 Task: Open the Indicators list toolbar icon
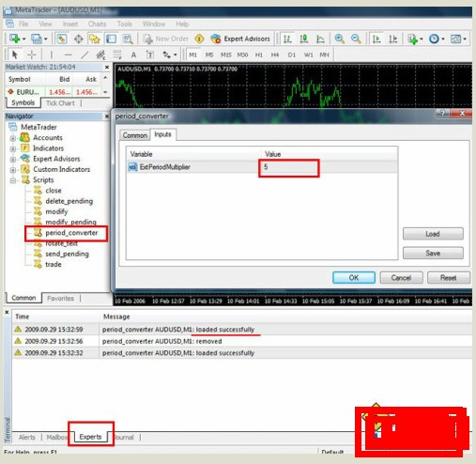[412, 39]
